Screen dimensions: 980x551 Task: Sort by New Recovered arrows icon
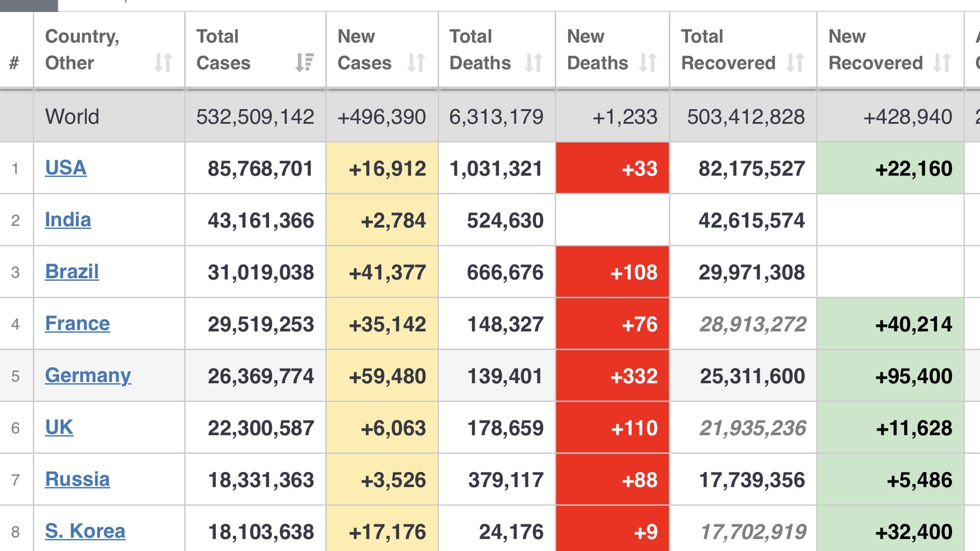pyautogui.click(x=942, y=63)
